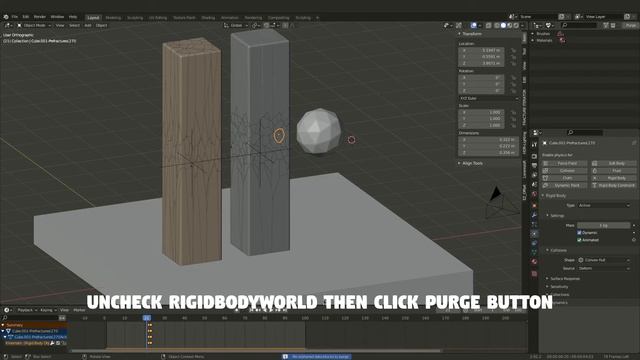Select the Summary row in timeline
Image resolution: width=640 pixels, height=360 pixels.
pyautogui.click(x=33, y=325)
